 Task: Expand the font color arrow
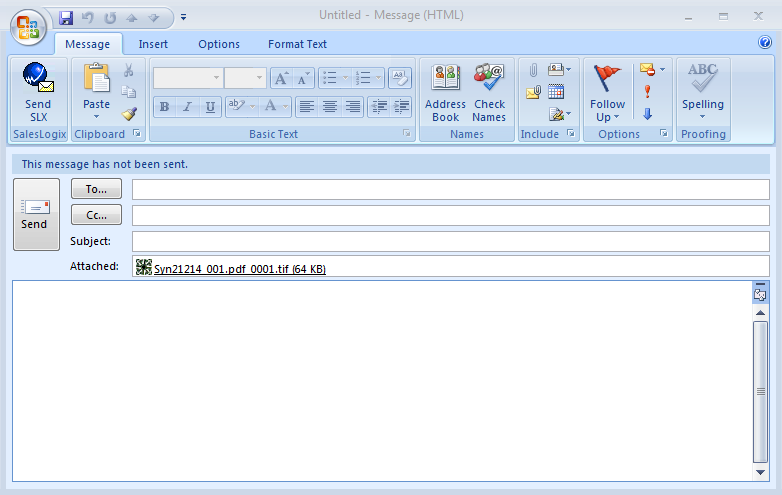click(x=285, y=107)
